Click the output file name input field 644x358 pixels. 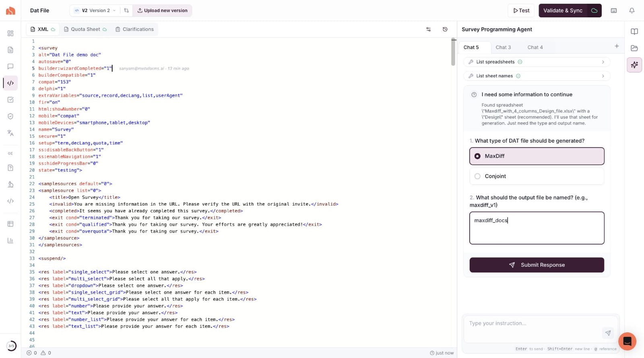(537, 228)
